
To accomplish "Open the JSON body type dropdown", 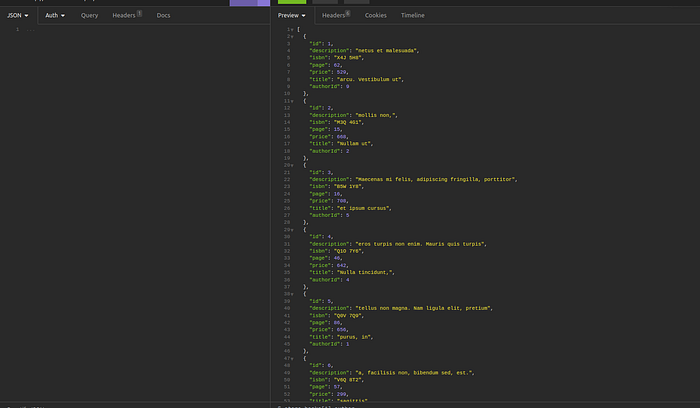I will point(17,15).
